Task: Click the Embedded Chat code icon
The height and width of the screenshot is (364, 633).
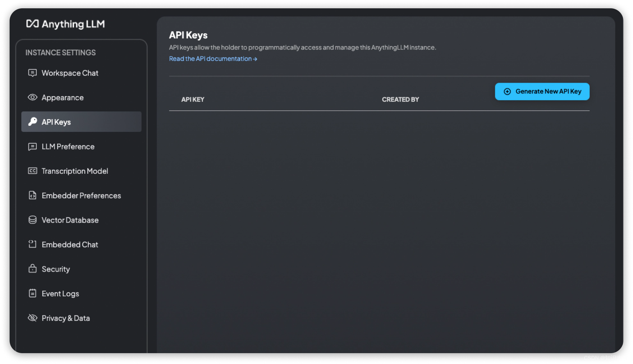Action: click(x=32, y=244)
